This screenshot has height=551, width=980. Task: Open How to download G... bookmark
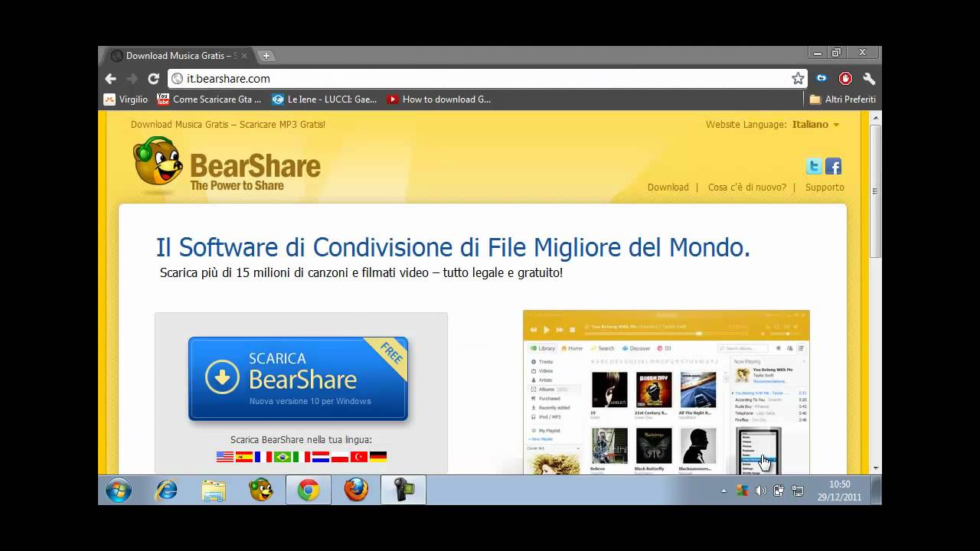coord(439,99)
